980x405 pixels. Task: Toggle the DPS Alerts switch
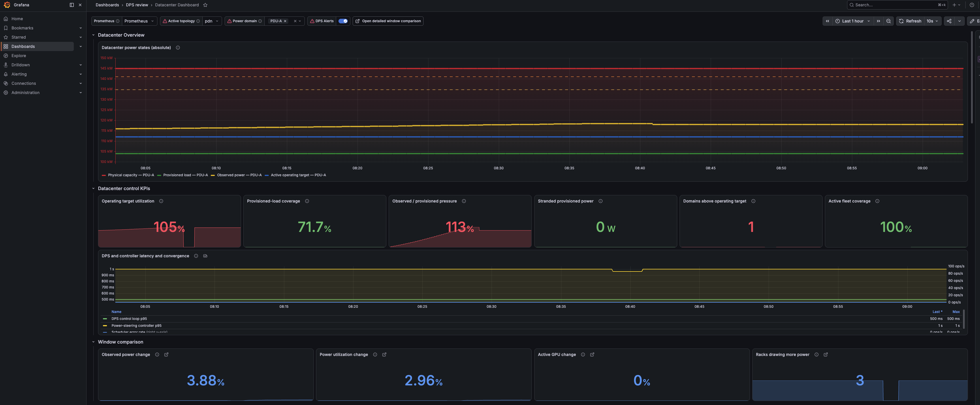coord(343,21)
